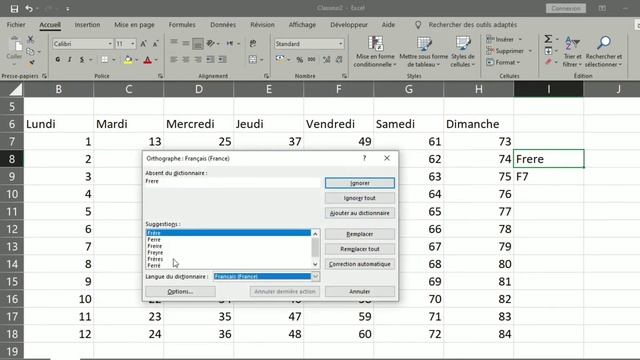Viewport: 640px width, 360px height.
Task: Open Trier et filtrer menu
Action: pyautogui.click(x=572, y=52)
